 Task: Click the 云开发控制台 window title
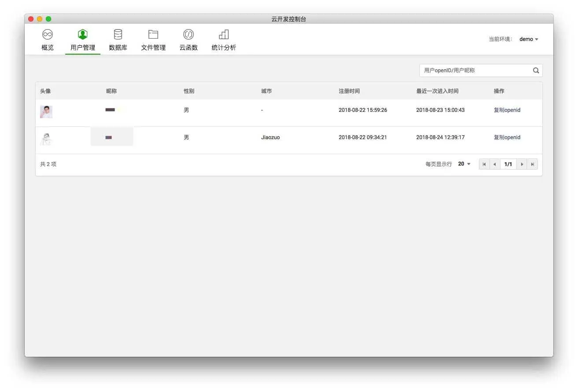tap(289, 19)
